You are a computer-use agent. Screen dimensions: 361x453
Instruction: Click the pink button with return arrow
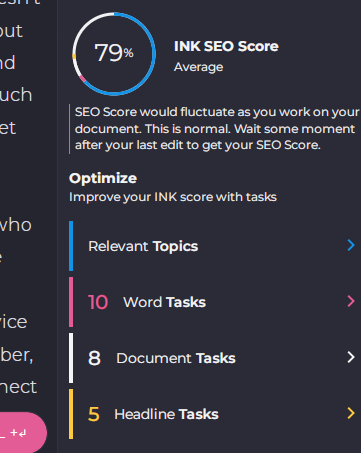pos(22,432)
